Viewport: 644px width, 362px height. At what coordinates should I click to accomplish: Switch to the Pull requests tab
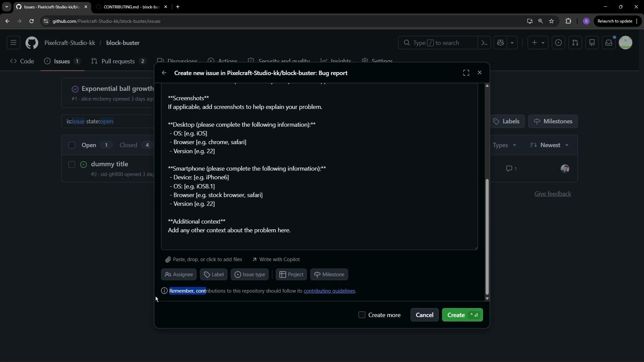point(118,61)
